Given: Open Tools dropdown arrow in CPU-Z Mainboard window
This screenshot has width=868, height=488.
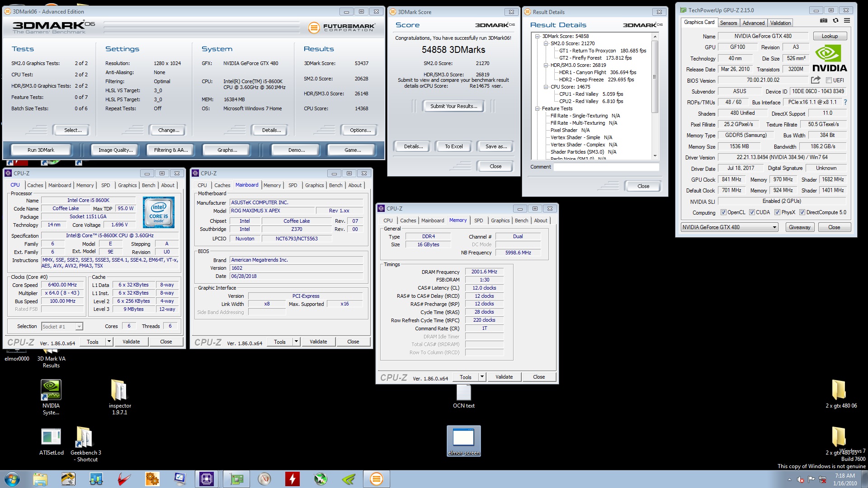Looking at the screenshot, I should point(296,342).
